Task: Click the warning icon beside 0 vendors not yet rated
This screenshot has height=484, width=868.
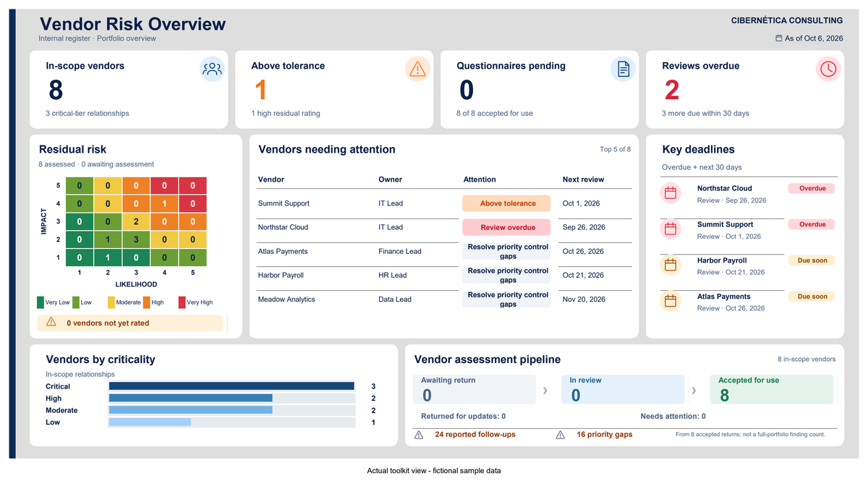Action: pos(51,323)
